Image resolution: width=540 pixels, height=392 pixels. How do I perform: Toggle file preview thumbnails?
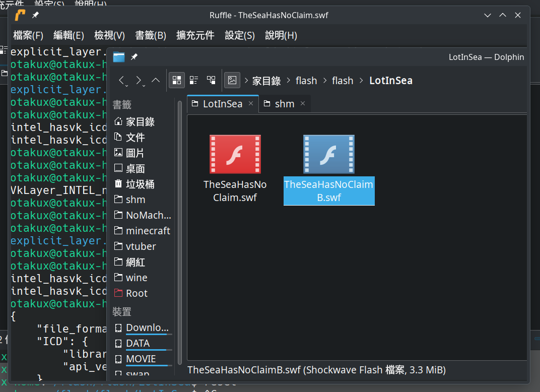(x=232, y=80)
